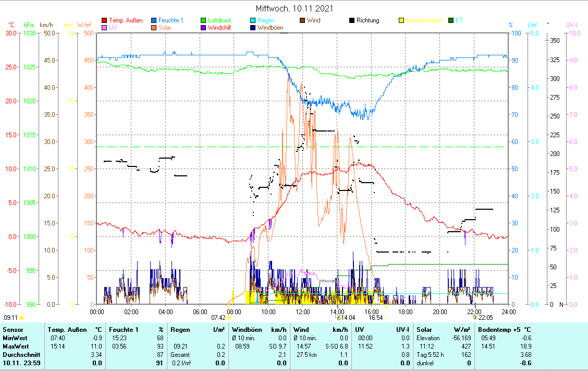Viewport: 588px width, 371px height.
Task: Click the 07:42 sunrise marker on the time axis
Action: tap(218, 317)
